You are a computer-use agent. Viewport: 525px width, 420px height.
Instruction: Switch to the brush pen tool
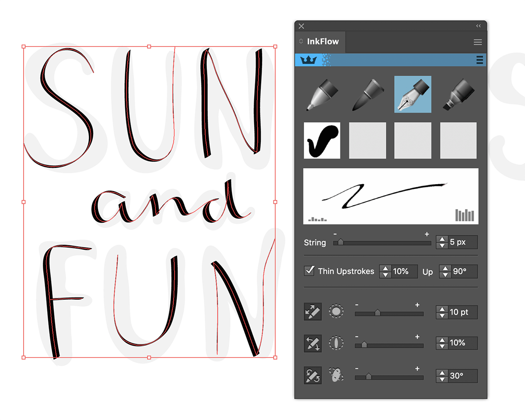click(x=367, y=93)
